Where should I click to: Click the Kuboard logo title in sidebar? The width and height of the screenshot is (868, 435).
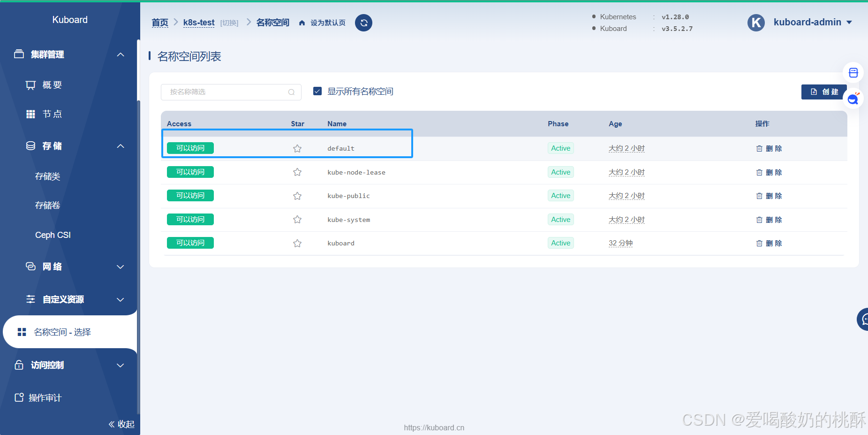pyautogui.click(x=70, y=20)
